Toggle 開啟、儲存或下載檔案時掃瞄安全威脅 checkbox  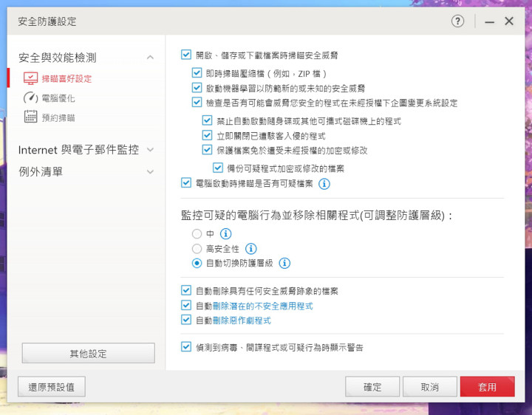pyautogui.click(x=186, y=55)
